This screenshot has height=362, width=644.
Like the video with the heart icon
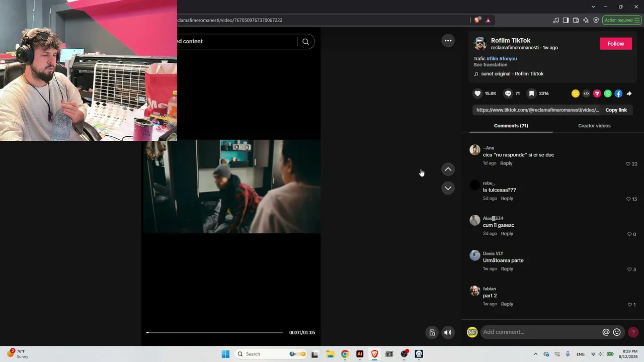point(478,94)
